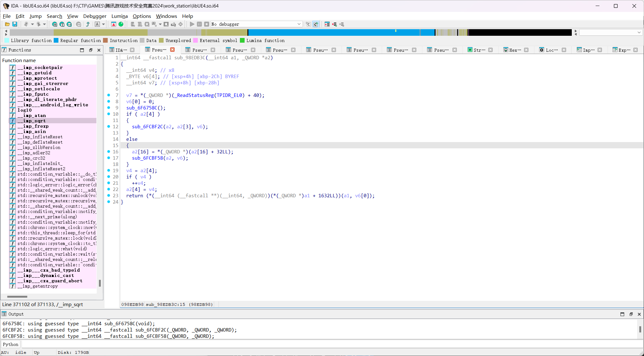Click the 'Function name' column header
Screen dimensions: 644x356
pos(19,60)
